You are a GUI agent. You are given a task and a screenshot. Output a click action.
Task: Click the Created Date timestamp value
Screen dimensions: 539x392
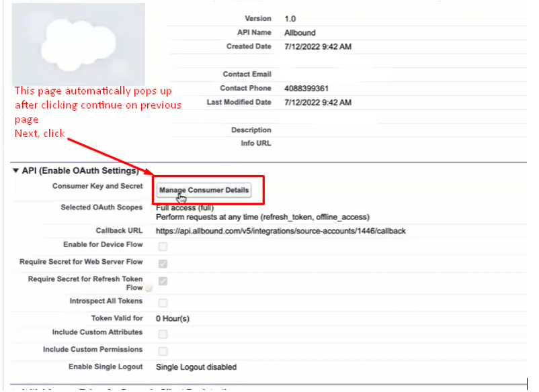(x=318, y=47)
